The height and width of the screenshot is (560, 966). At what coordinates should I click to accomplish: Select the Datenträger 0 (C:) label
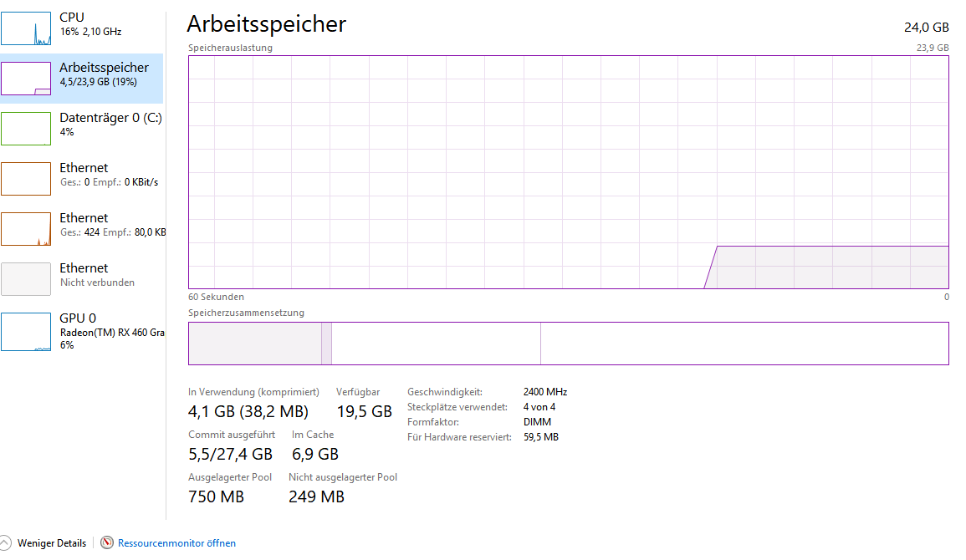(111, 118)
